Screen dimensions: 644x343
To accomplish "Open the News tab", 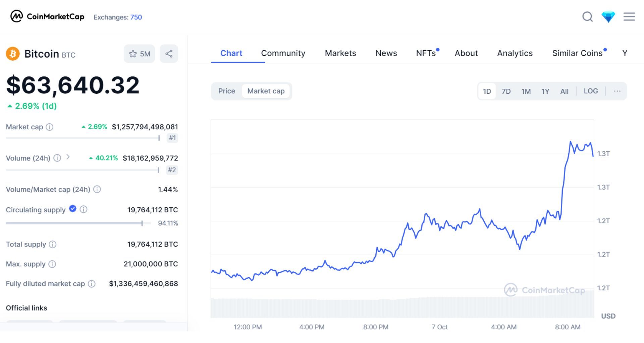I will coord(386,53).
